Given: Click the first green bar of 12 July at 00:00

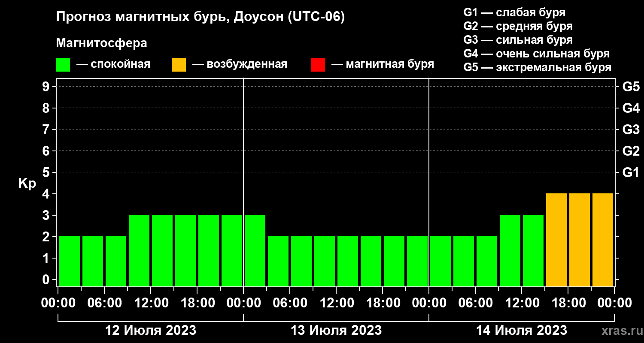Looking at the screenshot, I should tap(70, 261).
